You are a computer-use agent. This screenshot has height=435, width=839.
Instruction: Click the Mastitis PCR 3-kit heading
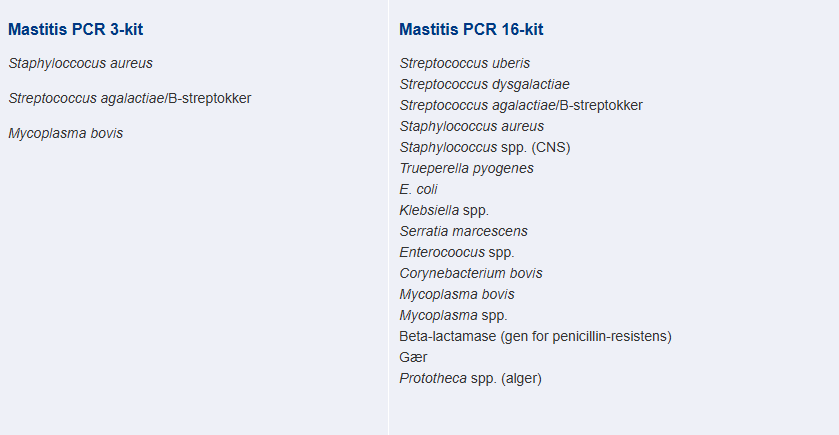(75, 29)
